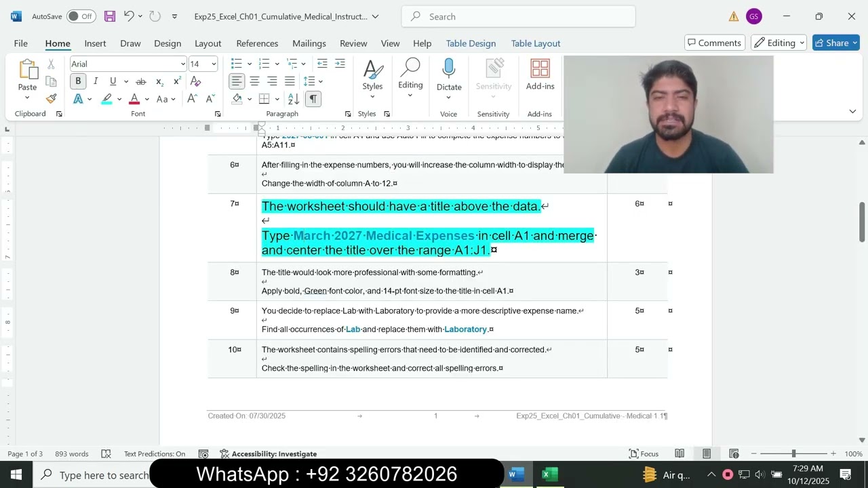Apply subscript formatting
This screenshot has width=868, height=488.
point(159,81)
